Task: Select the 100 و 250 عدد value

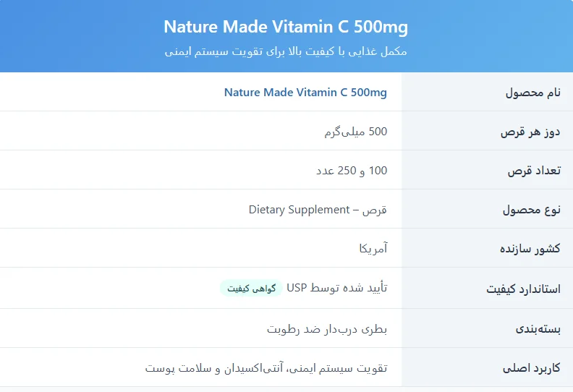Action: click(x=352, y=171)
